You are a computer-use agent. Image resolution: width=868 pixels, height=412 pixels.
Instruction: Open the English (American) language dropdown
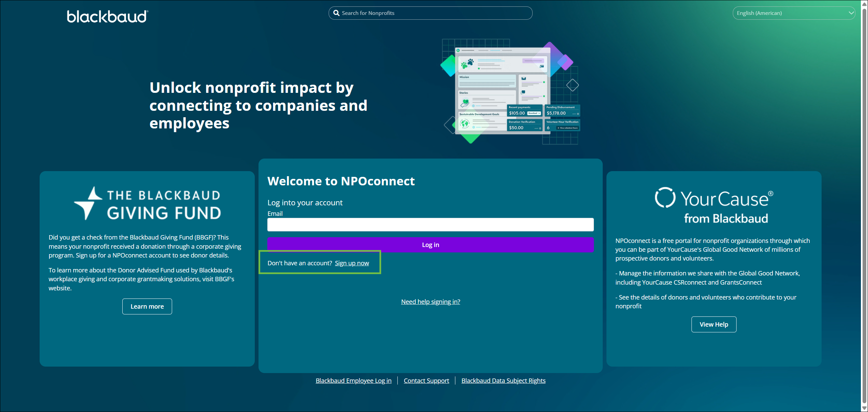pos(793,13)
